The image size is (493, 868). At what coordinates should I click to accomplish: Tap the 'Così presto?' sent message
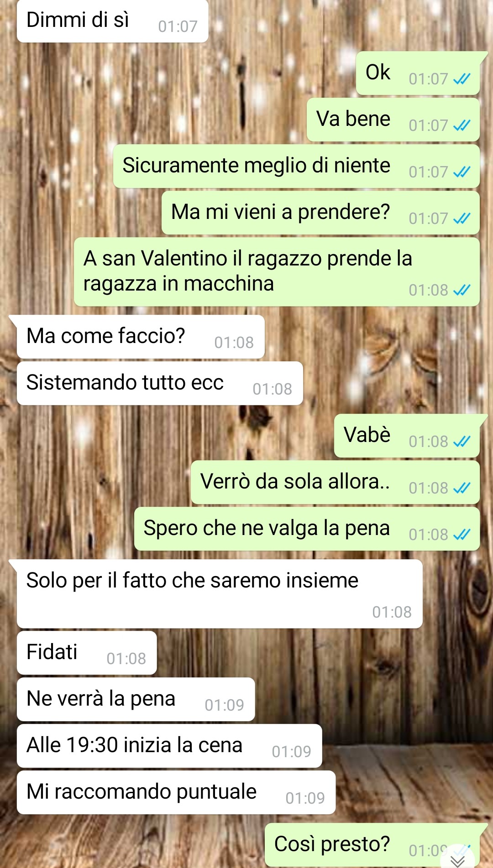[372, 845]
